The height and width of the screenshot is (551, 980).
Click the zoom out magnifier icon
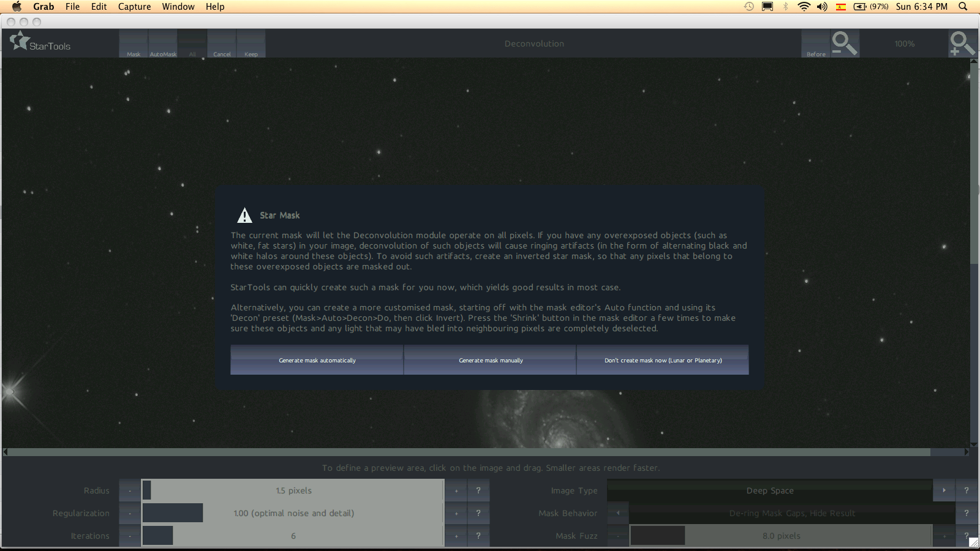tap(845, 43)
